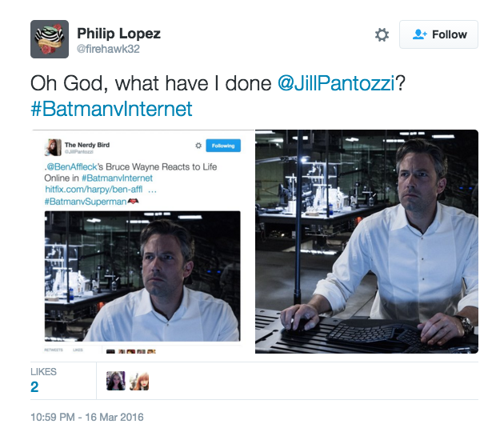Click The Nerdy Bird name in screenshot
Viewport: 504px width, 432px height.
tap(87, 145)
